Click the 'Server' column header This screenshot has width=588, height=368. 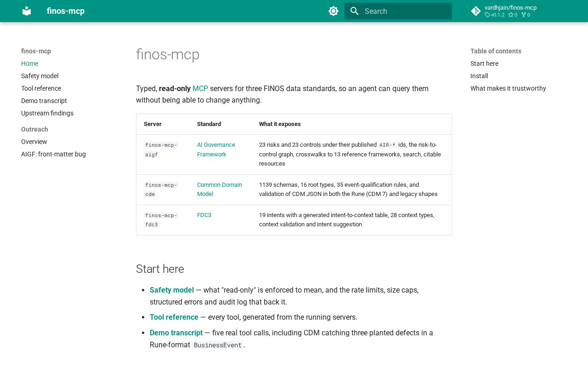[153, 124]
